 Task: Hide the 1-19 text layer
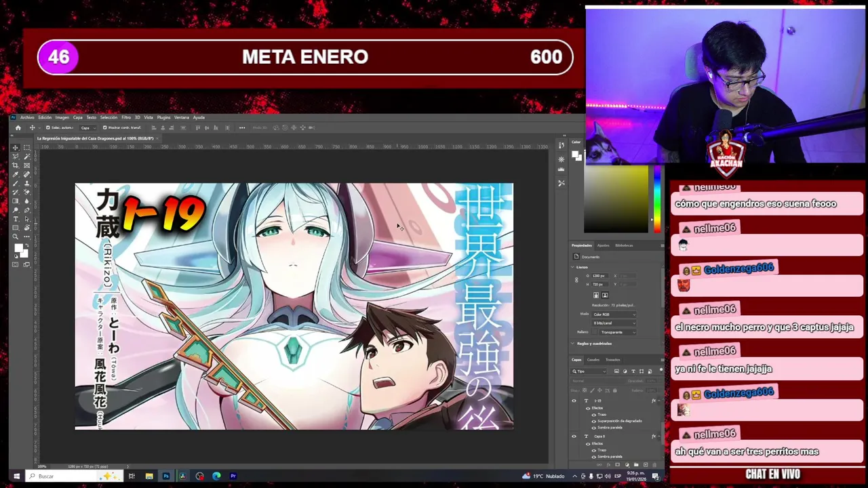(x=574, y=401)
